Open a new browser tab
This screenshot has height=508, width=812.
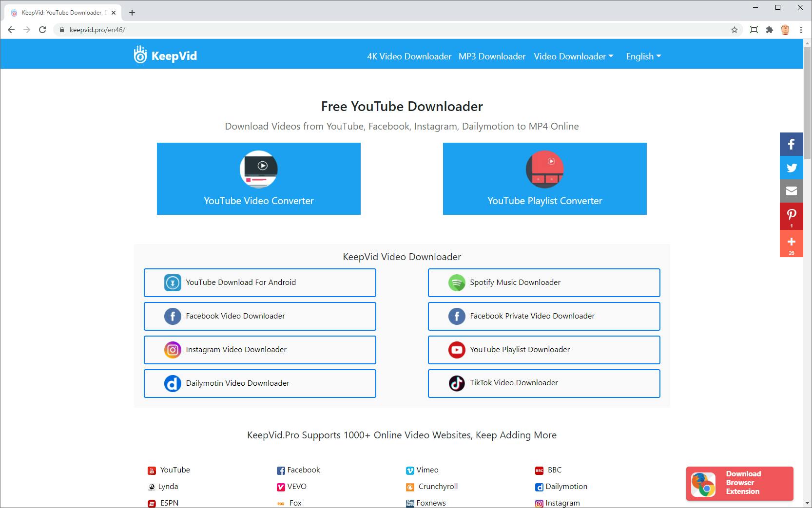pos(132,13)
